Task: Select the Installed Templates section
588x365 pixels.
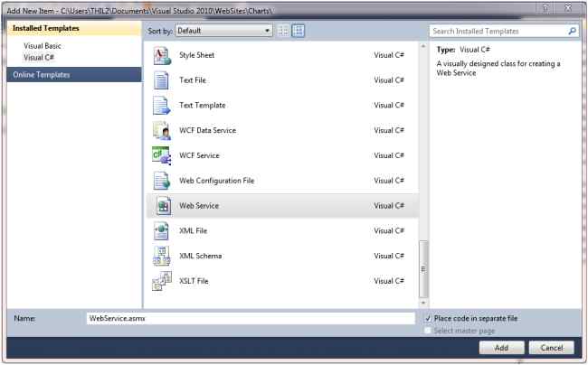Action: (74, 28)
